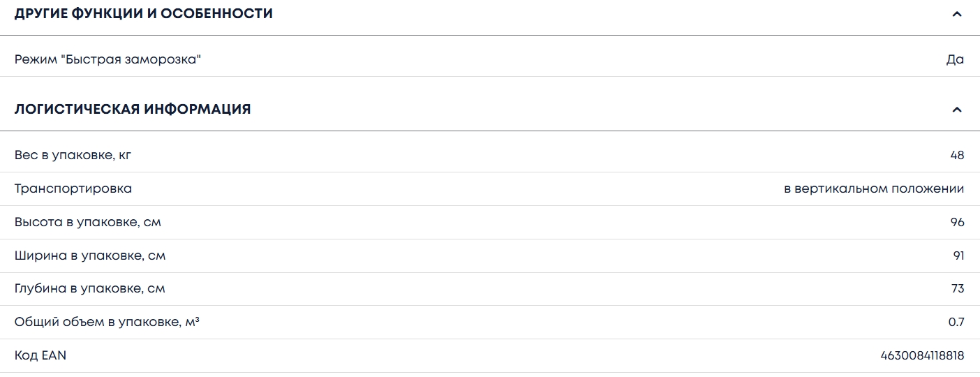Image resolution: width=980 pixels, height=377 pixels.
Task: Select the package depth value 73
Action: (957, 289)
